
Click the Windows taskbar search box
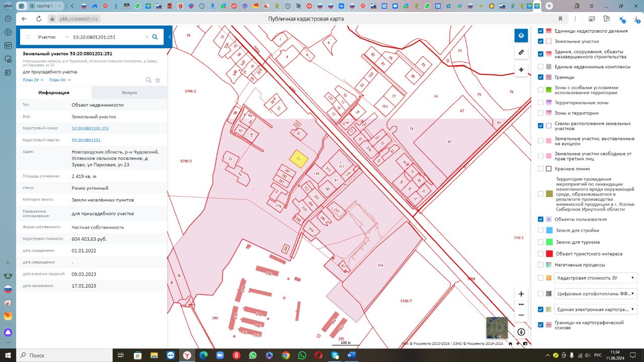click(64, 355)
